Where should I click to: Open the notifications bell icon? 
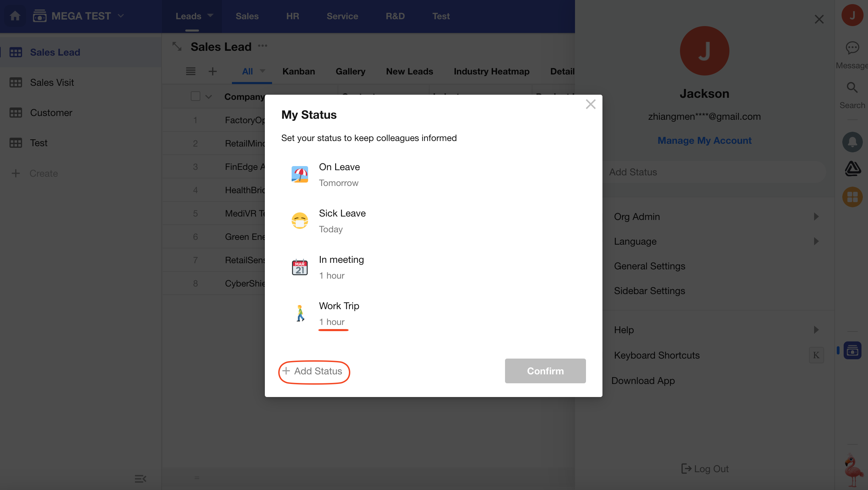(852, 142)
